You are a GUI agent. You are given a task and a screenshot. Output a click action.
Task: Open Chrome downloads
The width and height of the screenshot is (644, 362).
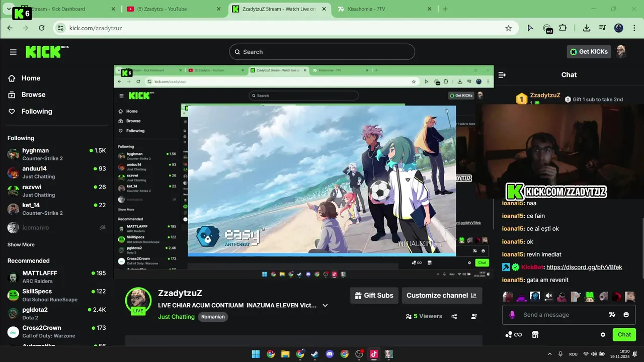coord(587,28)
